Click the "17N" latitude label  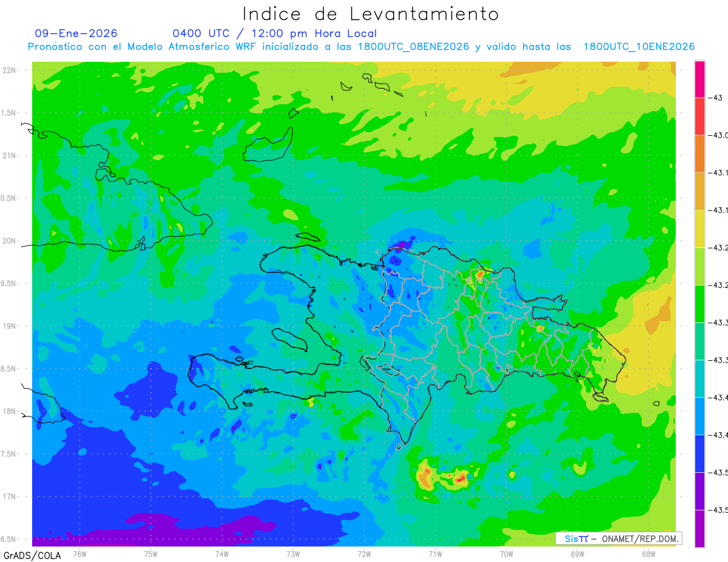(x=10, y=497)
